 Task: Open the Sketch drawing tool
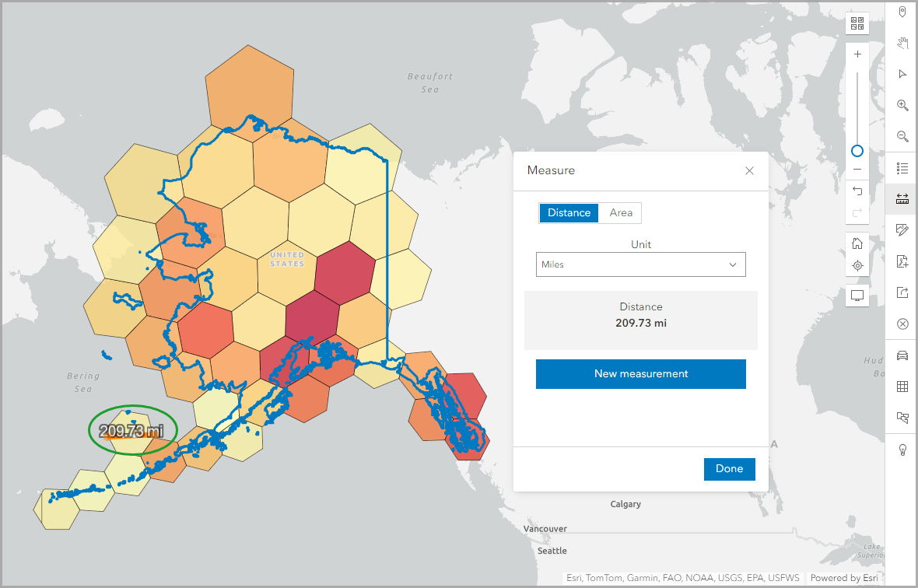[902, 229]
